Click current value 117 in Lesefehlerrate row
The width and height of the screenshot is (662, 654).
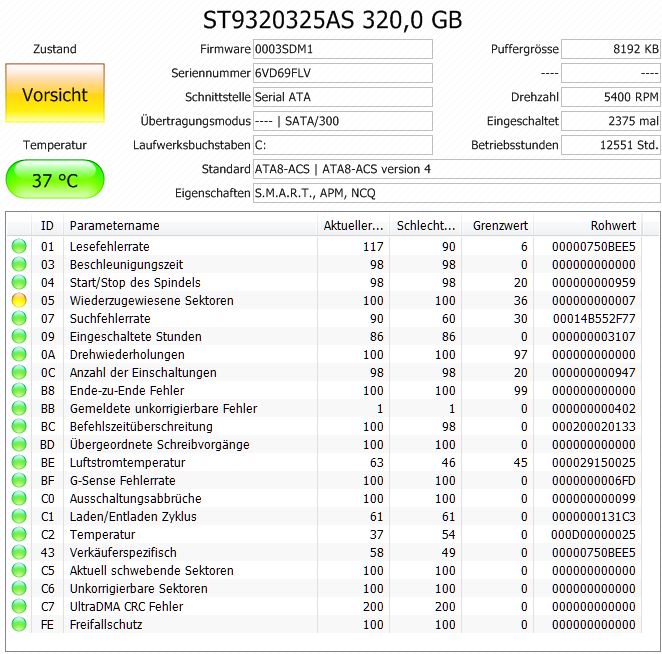coord(373,247)
